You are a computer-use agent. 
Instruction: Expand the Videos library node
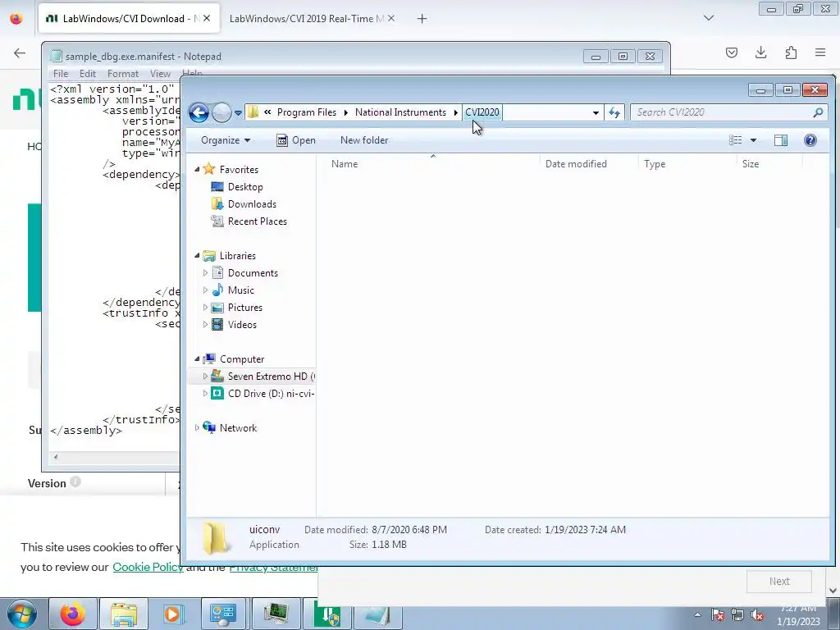[205, 325]
